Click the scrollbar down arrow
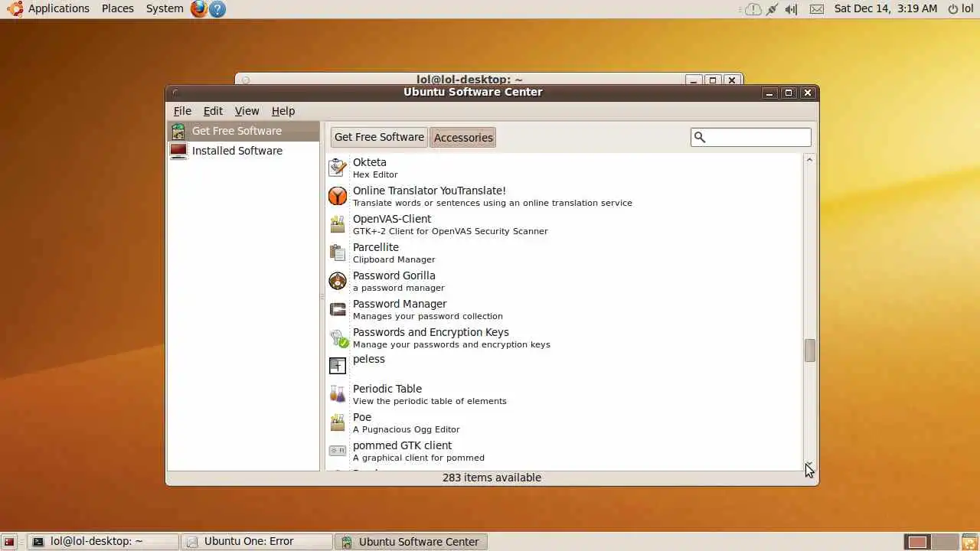The image size is (980, 551). coord(809,465)
